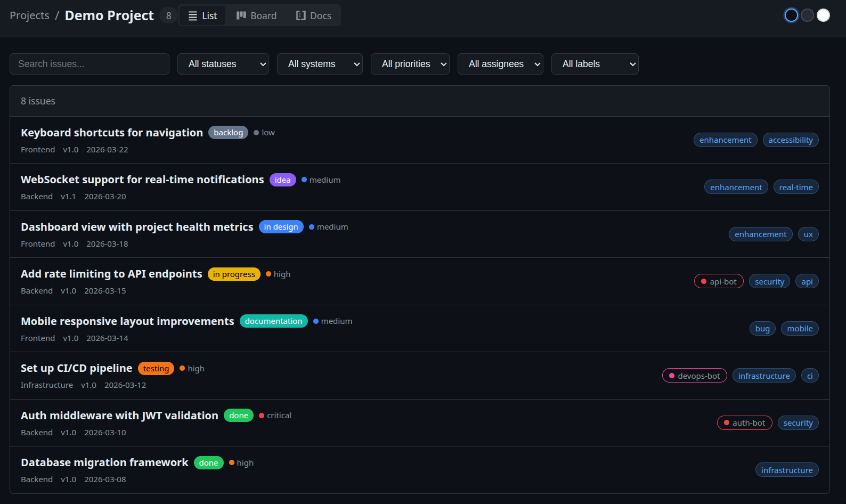The image size is (846, 504).
Task: Click infrastructure label on CI/CD pipeline issue
Action: 764,376
